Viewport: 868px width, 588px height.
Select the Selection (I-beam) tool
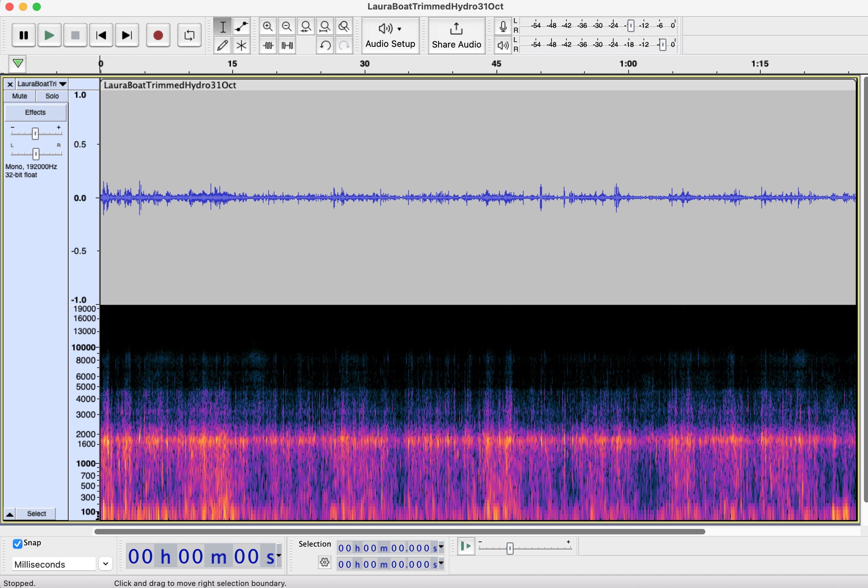click(223, 26)
